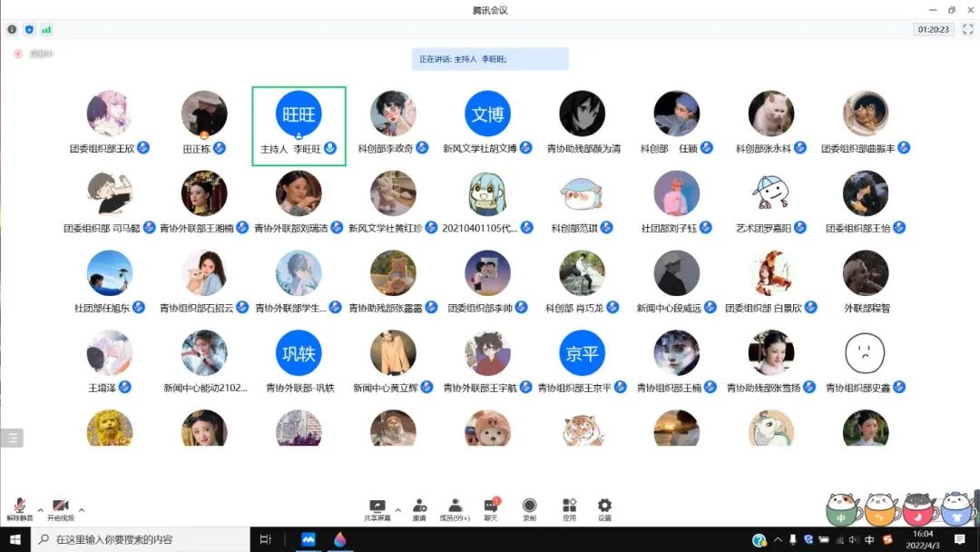Expand share screen options arrow
This screenshot has height=552, width=980.
tap(398, 510)
